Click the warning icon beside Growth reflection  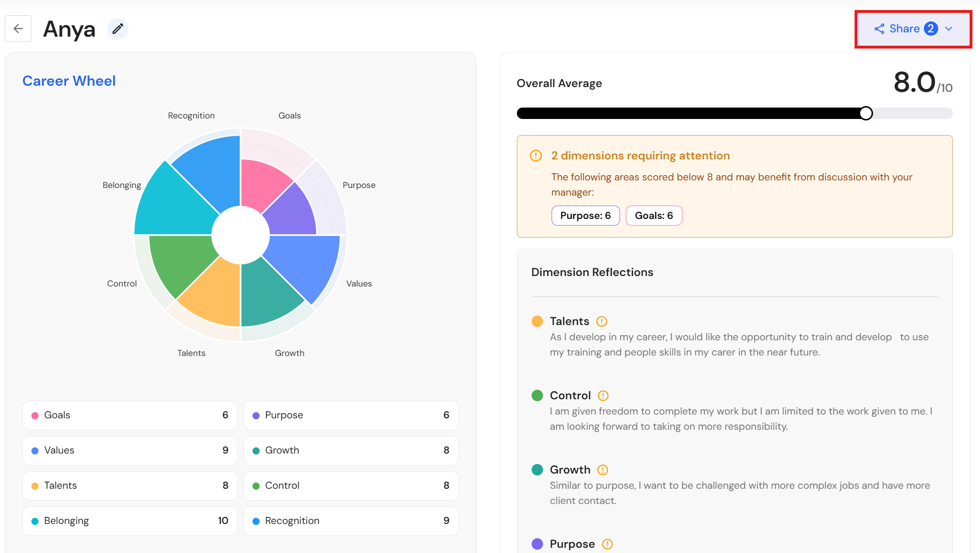point(602,470)
